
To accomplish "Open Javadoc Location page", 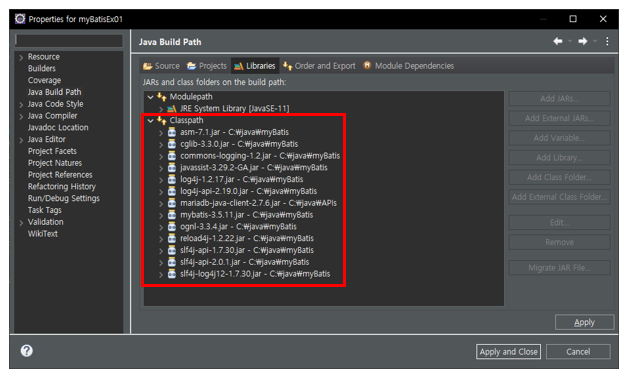I will (x=58, y=128).
